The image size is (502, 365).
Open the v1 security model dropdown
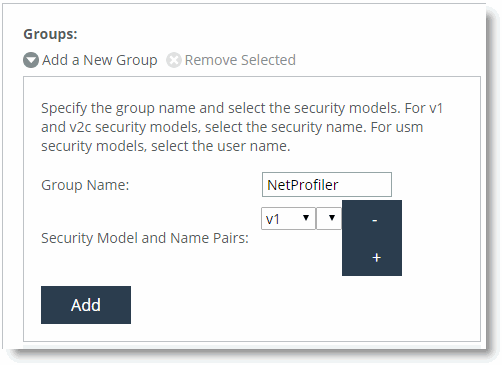tap(288, 219)
